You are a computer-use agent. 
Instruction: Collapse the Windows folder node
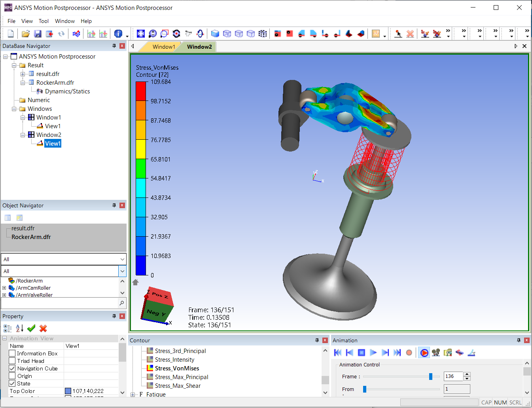[14, 109]
